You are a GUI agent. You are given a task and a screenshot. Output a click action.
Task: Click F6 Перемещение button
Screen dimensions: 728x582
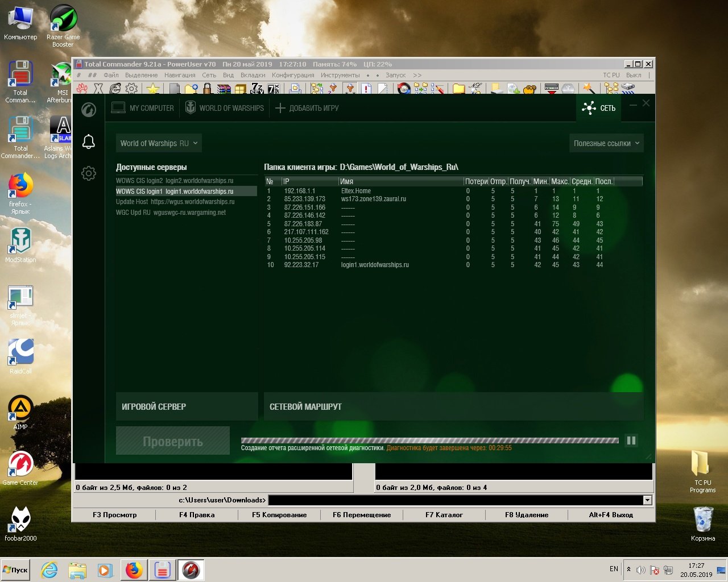click(362, 515)
